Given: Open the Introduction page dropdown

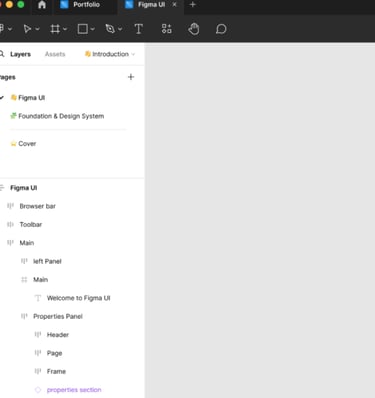Looking at the screenshot, I should pyautogui.click(x=110, y=54).
